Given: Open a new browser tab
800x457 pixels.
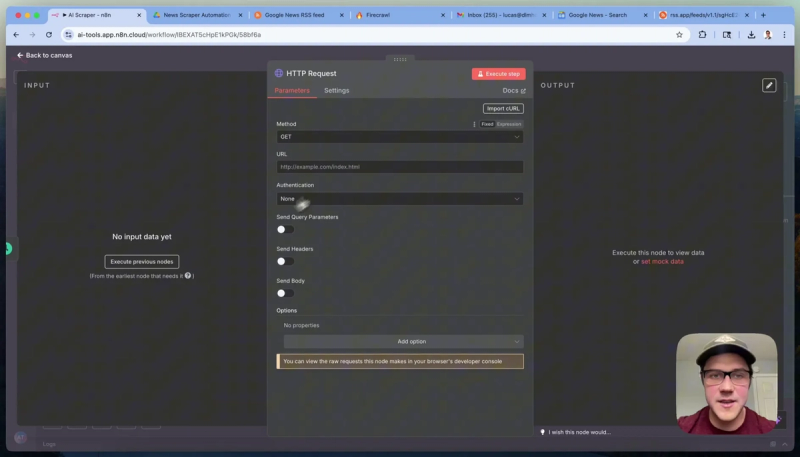Looking at the screenshot, I should 763,15.
